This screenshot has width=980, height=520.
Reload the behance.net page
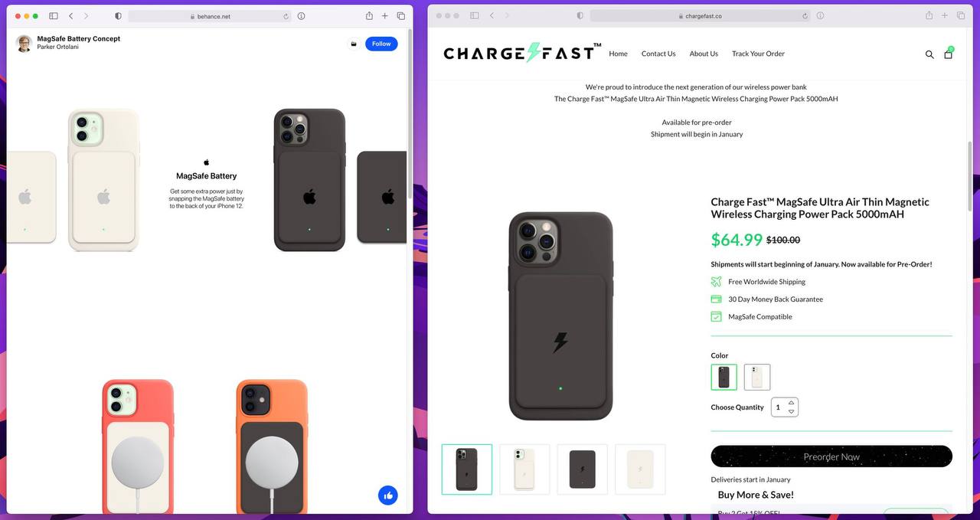tap(286, 16)
